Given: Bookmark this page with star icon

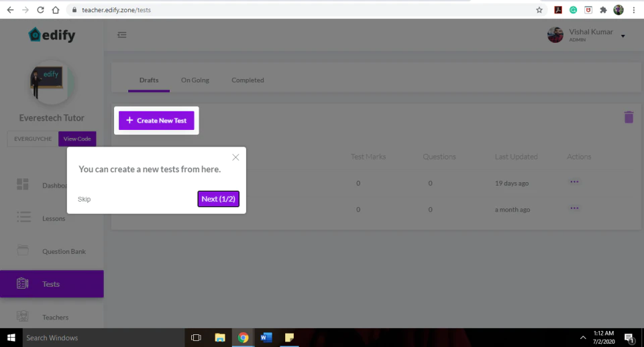Looking at the screenshot, I should 539,10.
